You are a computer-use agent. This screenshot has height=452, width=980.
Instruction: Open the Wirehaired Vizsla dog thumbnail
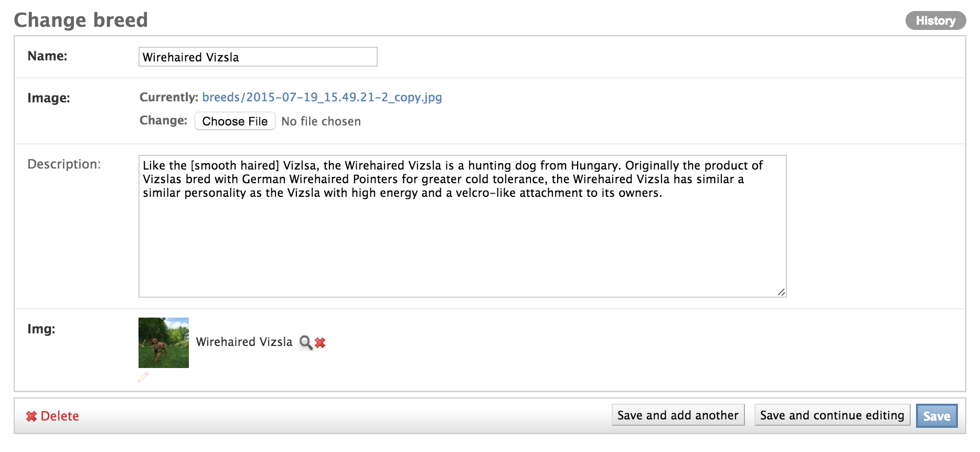point(164,343)
